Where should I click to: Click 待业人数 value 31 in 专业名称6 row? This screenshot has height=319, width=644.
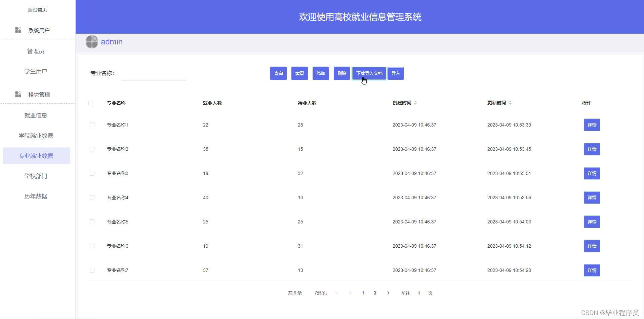point(300,246)
